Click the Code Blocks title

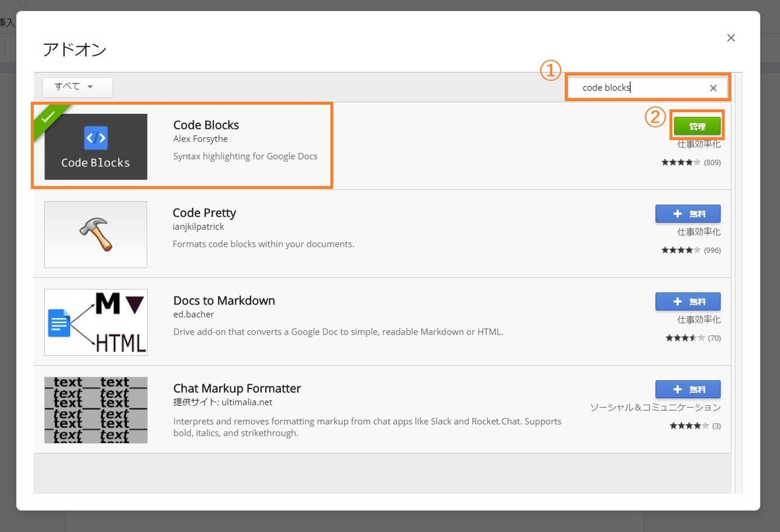pyautogui.click(x=206, y=125)
